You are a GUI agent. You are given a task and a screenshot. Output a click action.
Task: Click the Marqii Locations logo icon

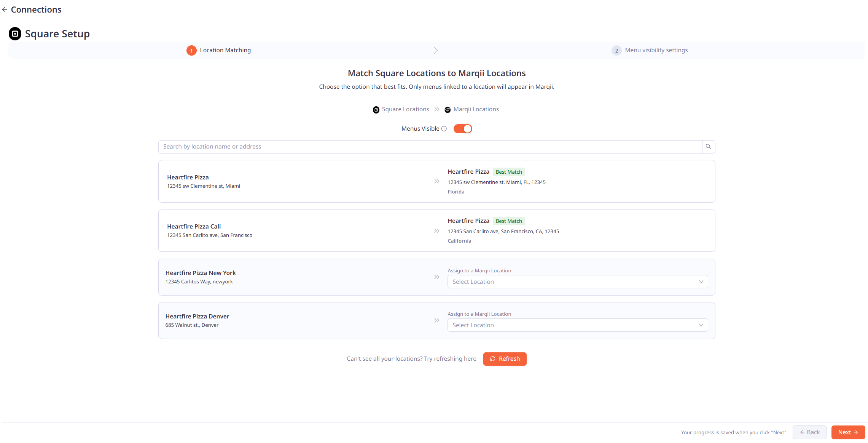coord(448,110)
